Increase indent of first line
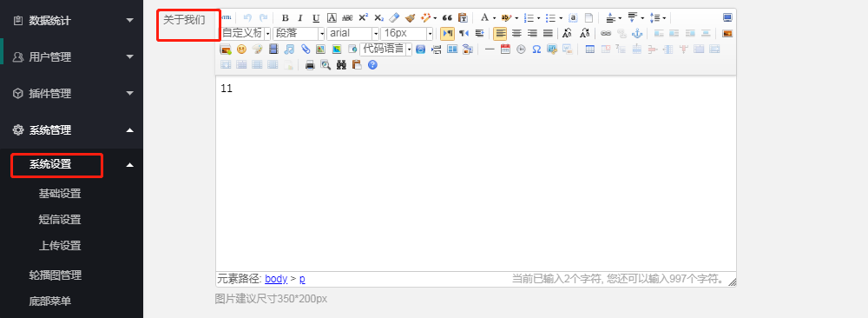This screenshot has height=318, width=868. click(480, 33)
